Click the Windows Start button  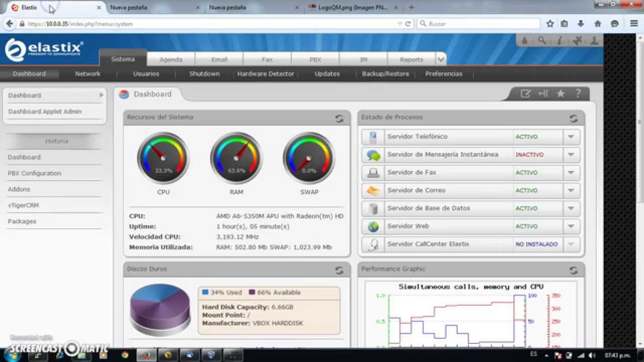11,355
